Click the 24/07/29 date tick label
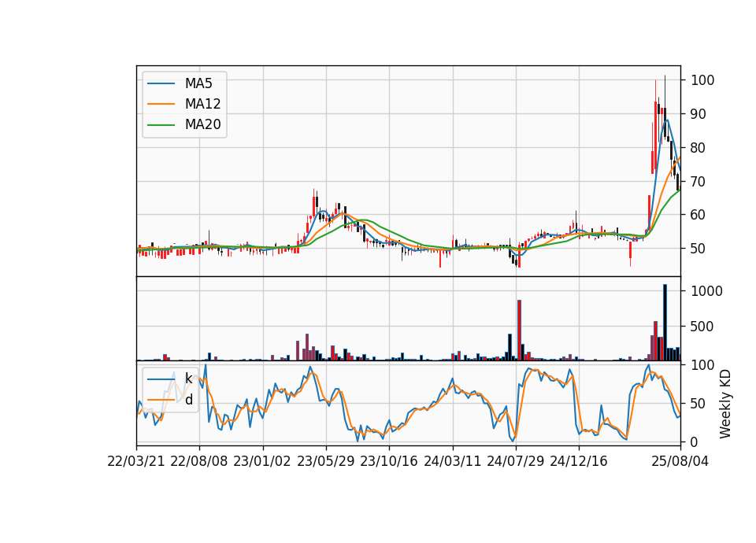The image size is (756, 543). (515, 461)
